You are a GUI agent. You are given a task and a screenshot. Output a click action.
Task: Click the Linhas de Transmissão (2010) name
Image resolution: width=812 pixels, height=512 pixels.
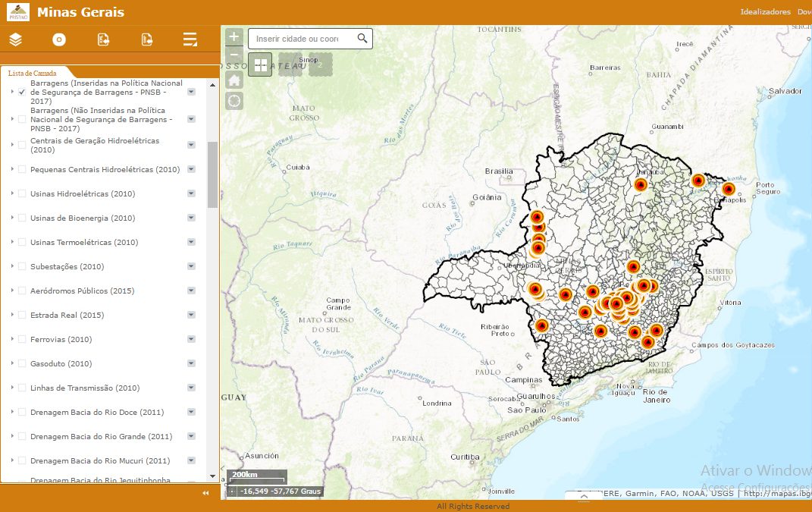(x=85, y=388)
